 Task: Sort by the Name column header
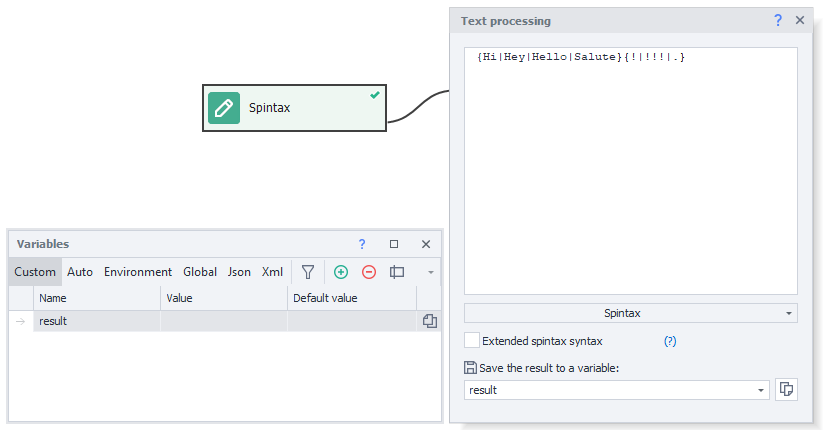[97, 298]
